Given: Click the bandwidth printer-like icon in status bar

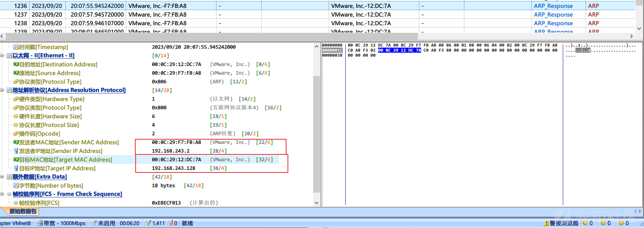Looking at the screenshot, I should [x=40, y=223].
